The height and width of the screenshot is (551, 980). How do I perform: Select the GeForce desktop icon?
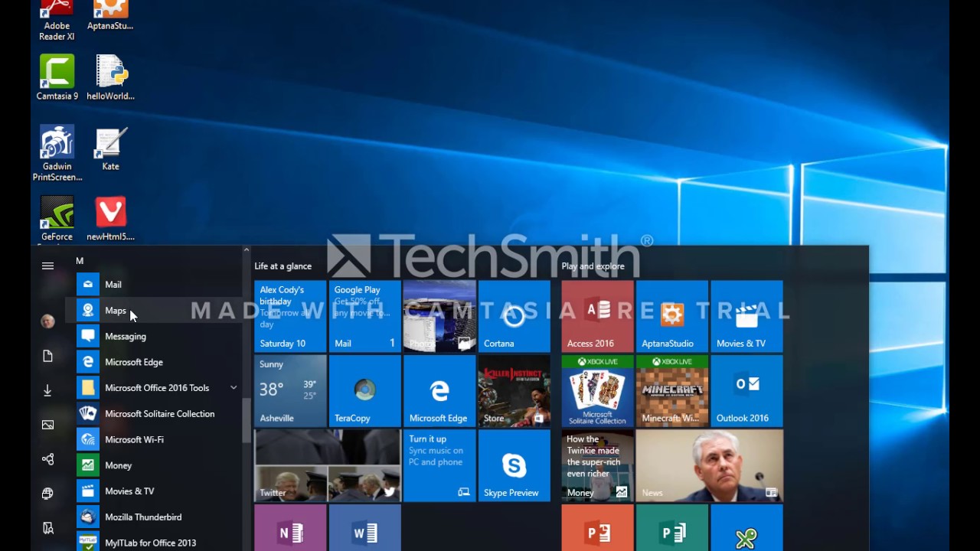click(57, 220)
